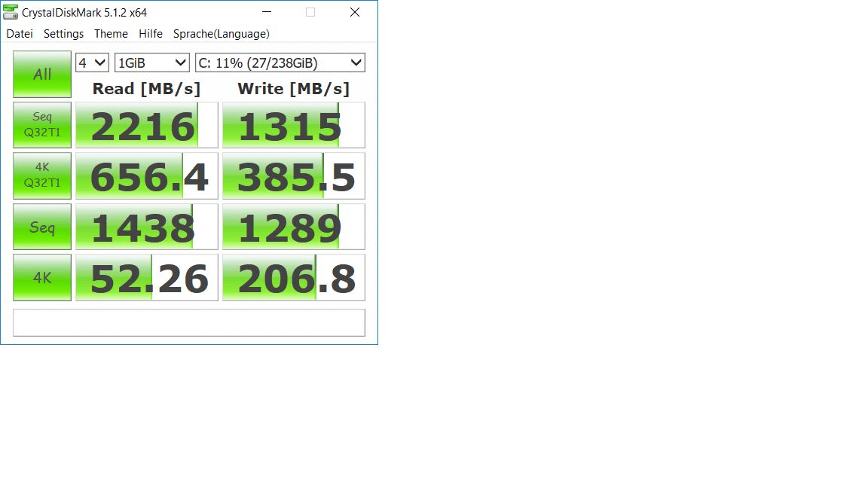Click the Write [MB/s] column header
The height and width of the screenshot is (488, 868).
(293, 89)
